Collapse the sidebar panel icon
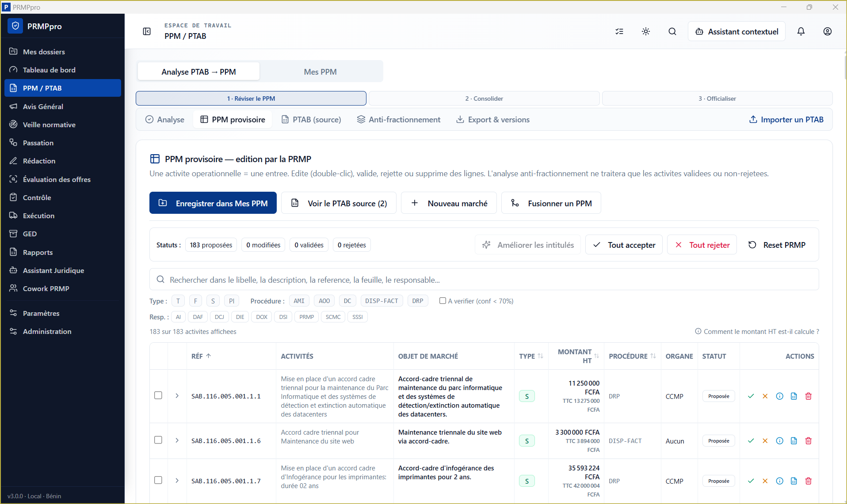This screenshot has height=504, width=847. (x=147, y=31)
